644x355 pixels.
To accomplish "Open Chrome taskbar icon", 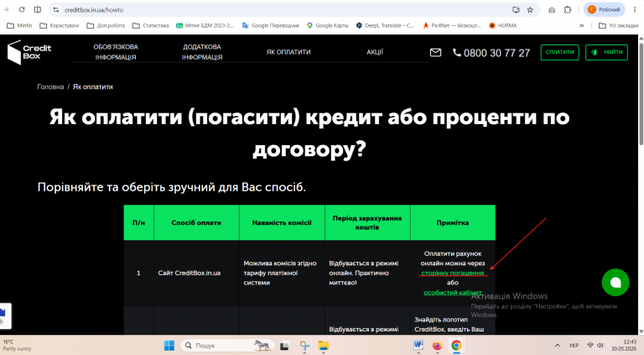I will coord(456,346).
